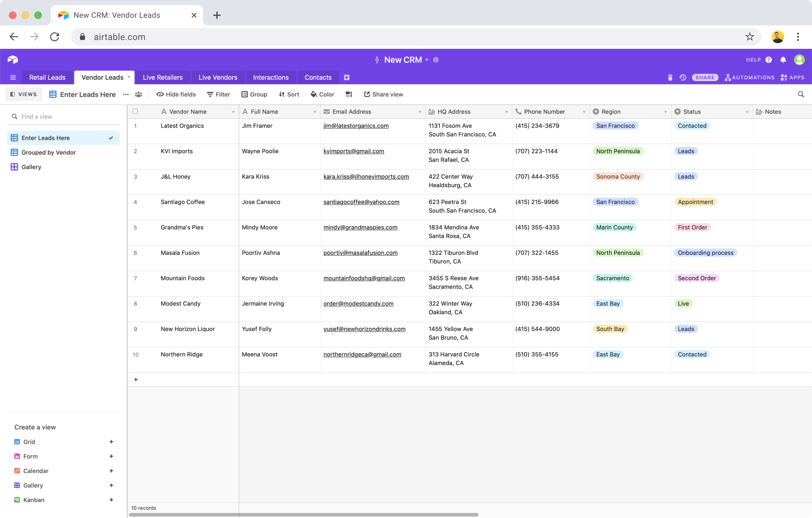The height and width of the screenshot is (518, 812).
Task: Open jim@latestorganics.com email link
Action: (x=356, y=126)
